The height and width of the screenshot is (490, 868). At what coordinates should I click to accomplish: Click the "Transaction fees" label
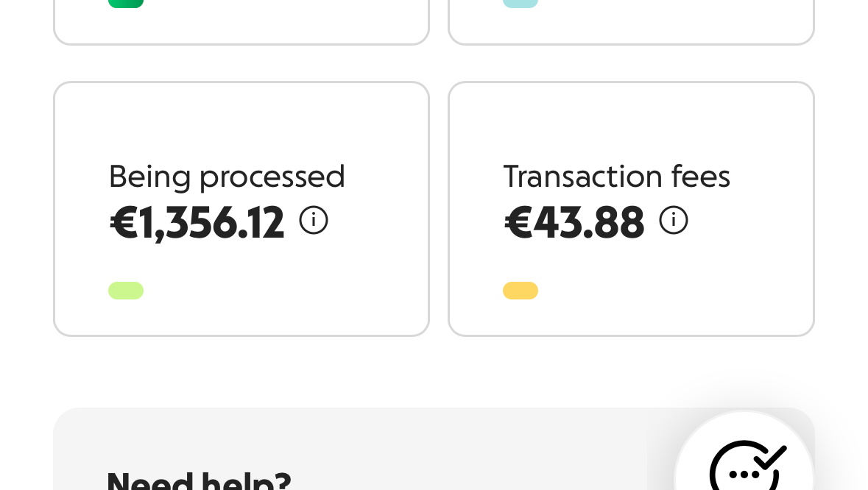pyautogui.click(x=617, y=177)
